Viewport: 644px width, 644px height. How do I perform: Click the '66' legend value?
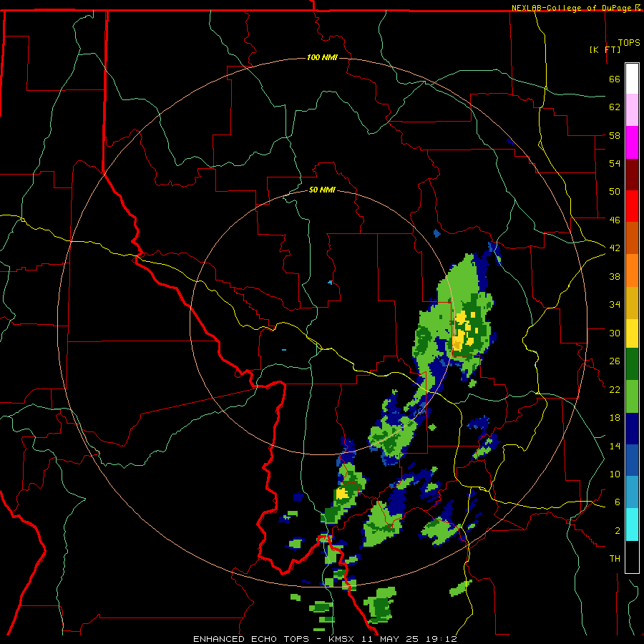point(615,79)
